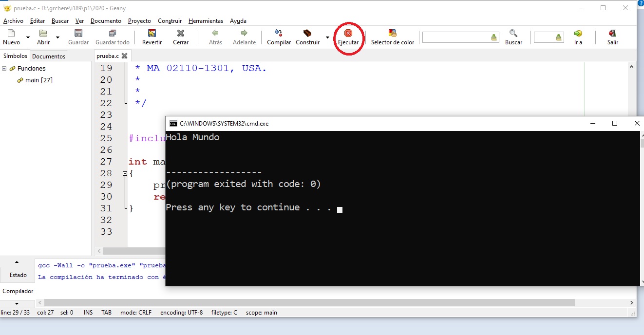Click the Nuevo file toolbar icon

click(11, 34)
